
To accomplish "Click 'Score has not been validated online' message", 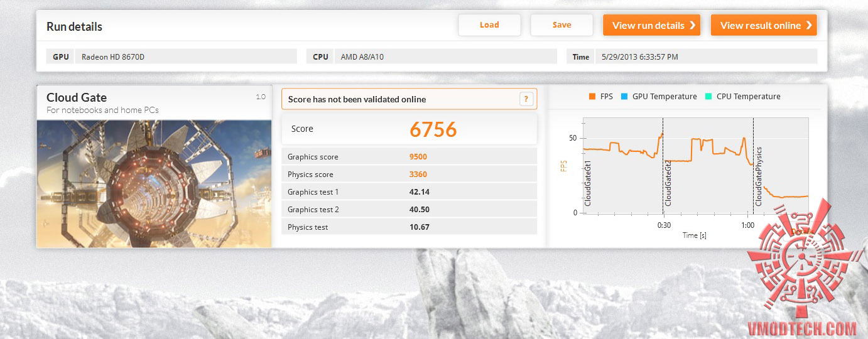I will (357, 99).
